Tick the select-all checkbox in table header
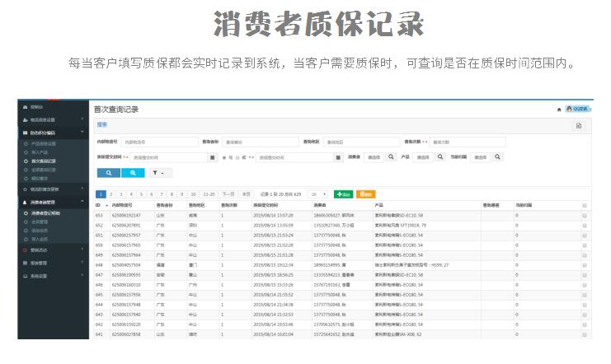The height and width of the screenshot is (364, 611). click(585, 206)
